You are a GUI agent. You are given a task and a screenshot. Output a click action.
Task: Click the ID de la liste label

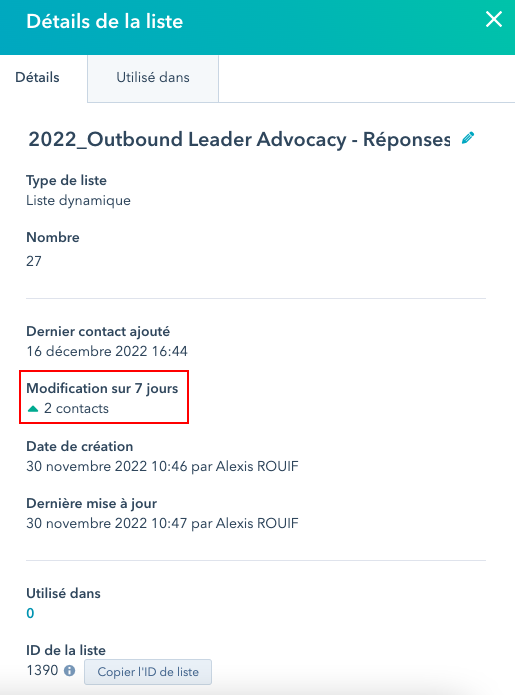tap(66, 650)
